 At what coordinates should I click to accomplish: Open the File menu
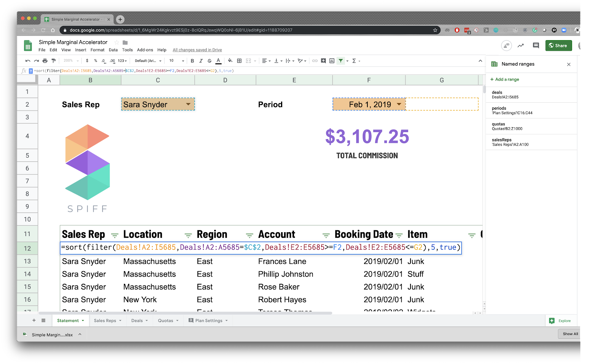tap(42, 50)
